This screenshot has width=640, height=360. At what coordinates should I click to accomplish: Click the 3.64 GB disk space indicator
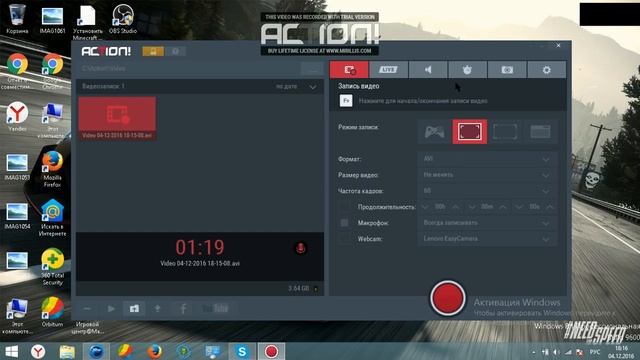[302, 288]
